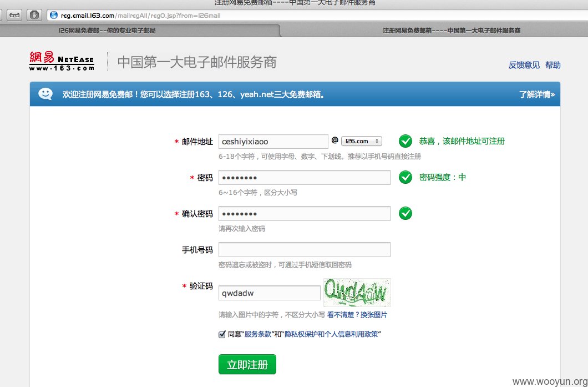Open the 反馈意见 link
Screen dimensions: 588x387
pos(524,65)
